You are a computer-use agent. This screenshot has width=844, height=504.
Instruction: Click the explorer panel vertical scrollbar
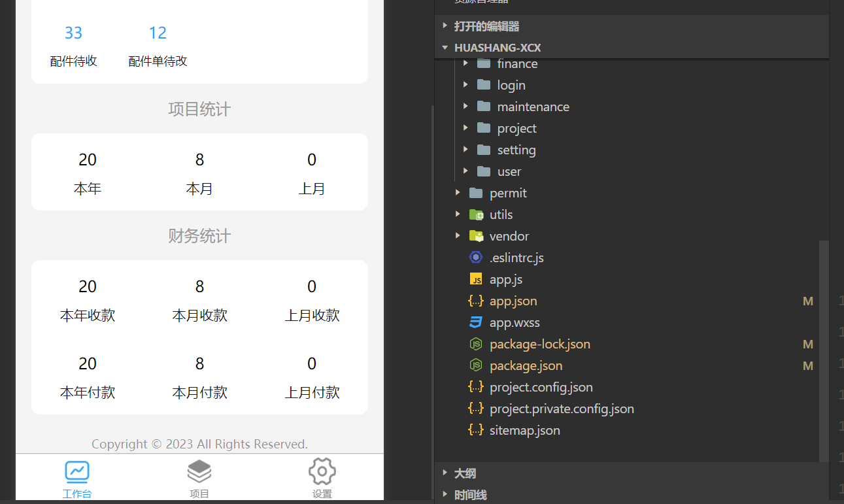824,351
